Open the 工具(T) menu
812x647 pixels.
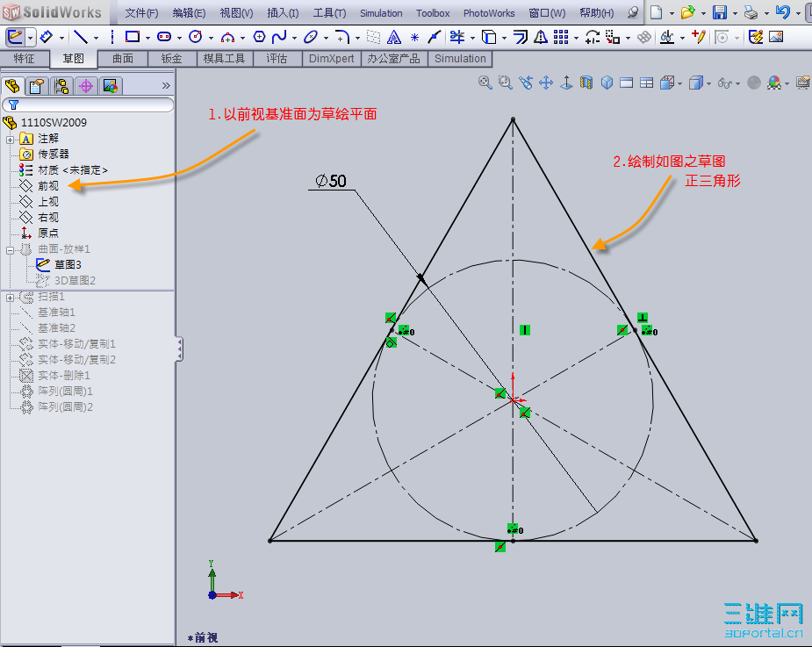pyautogui.click(x=329, y=13)
